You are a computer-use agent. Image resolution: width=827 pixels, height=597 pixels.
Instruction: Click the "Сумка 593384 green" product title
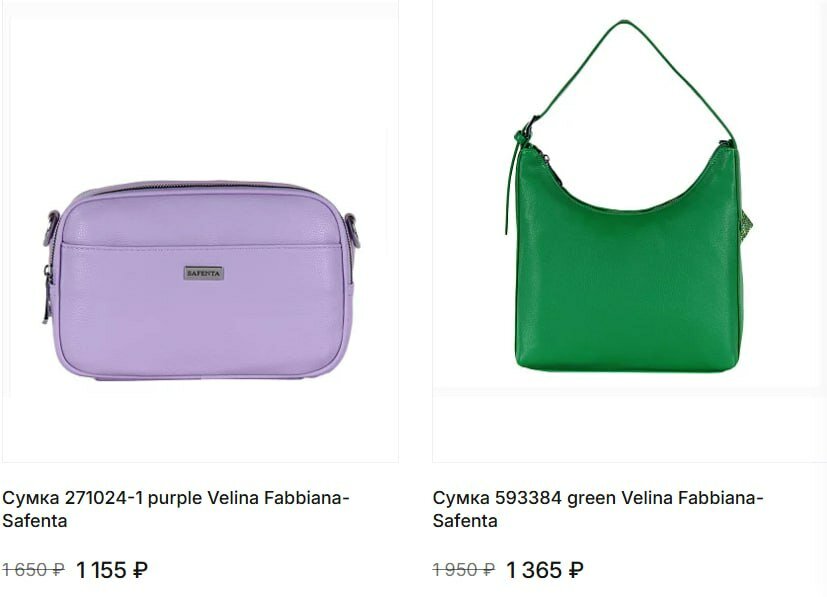598,509
